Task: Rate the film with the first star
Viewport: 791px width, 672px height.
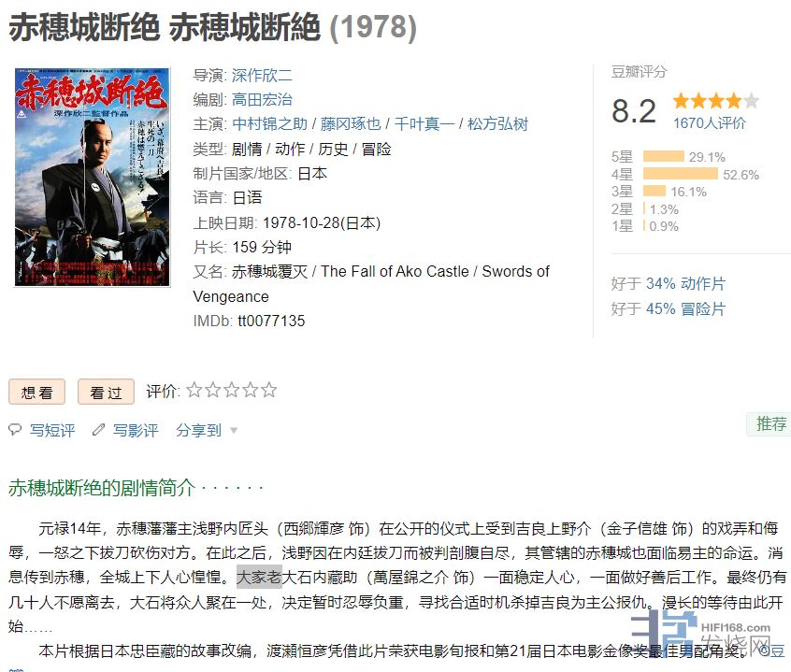Action: point(194,390)
